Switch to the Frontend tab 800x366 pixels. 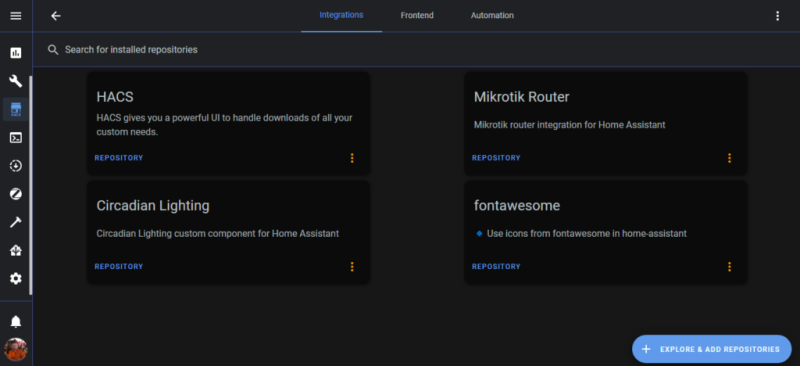[x=417, y=16]
